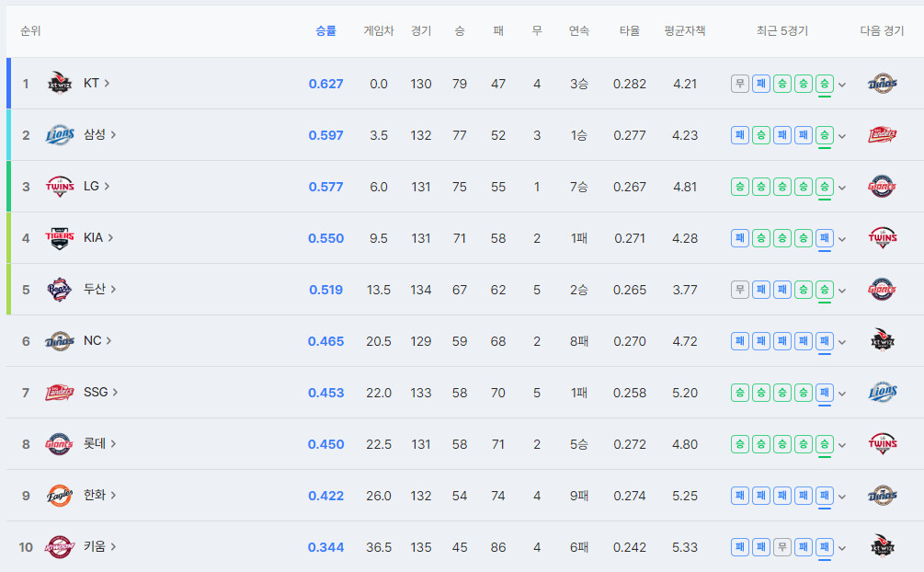
Task: Click the Samsung Lions logo in row 2
Action: [x=60, y=135]
